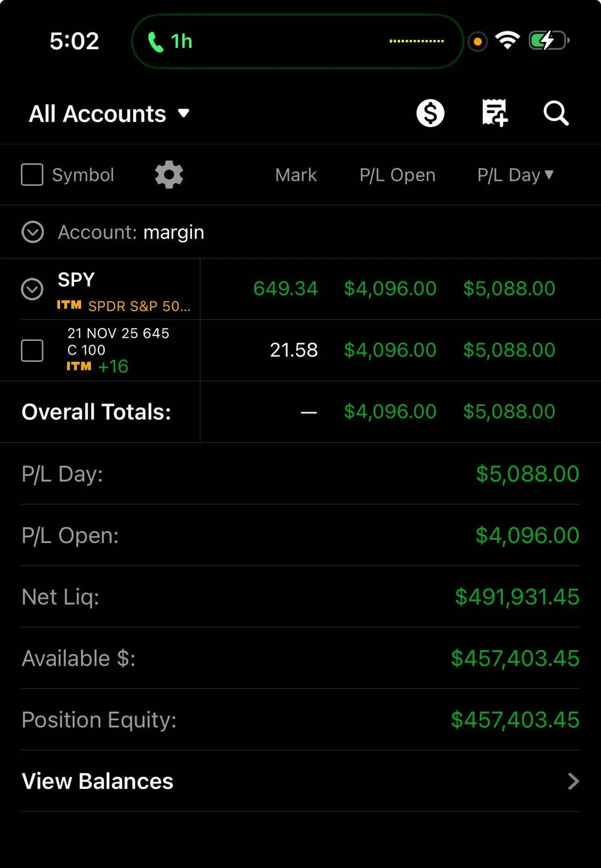Tap the View Balances chevron arrow
Screen dimensions: 601x868
[573, 781]
